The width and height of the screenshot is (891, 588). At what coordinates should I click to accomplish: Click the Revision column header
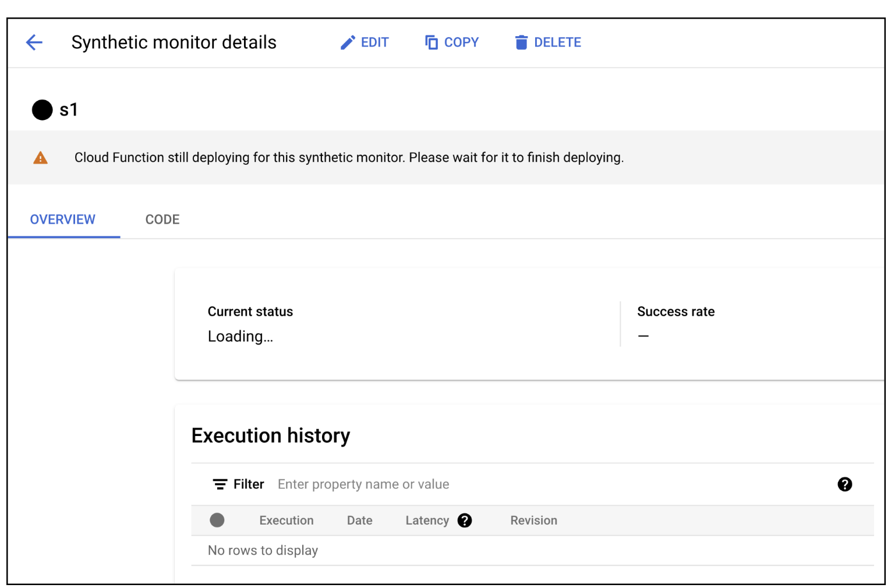(533, 520)
